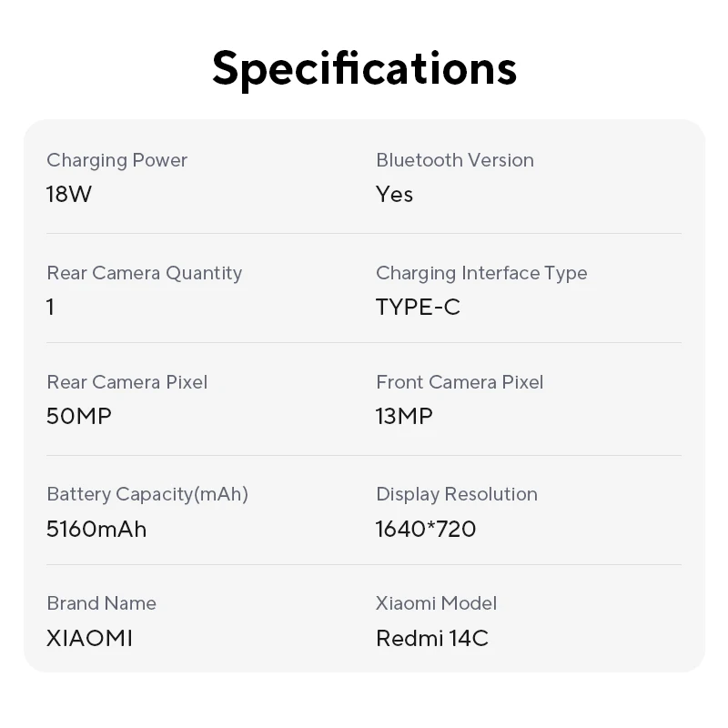Click the Bluetooth Version label

(x=455, y=160)
